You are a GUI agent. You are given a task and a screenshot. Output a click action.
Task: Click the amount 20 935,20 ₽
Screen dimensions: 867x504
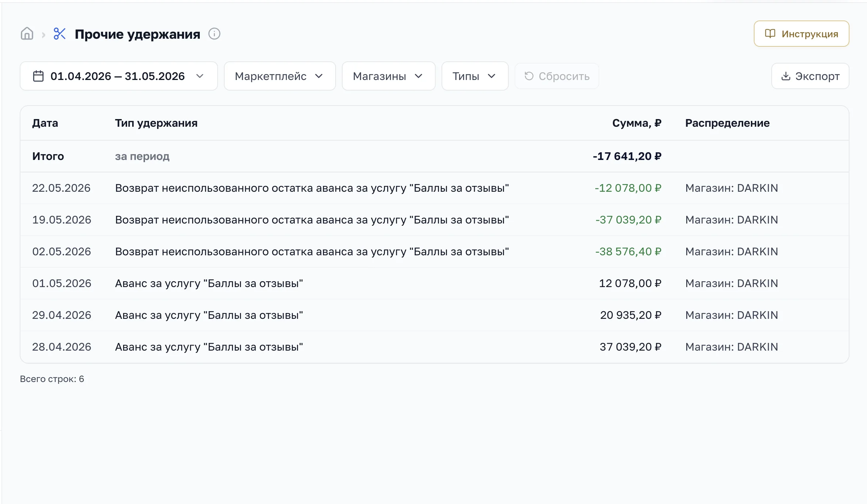pos(631,315)
